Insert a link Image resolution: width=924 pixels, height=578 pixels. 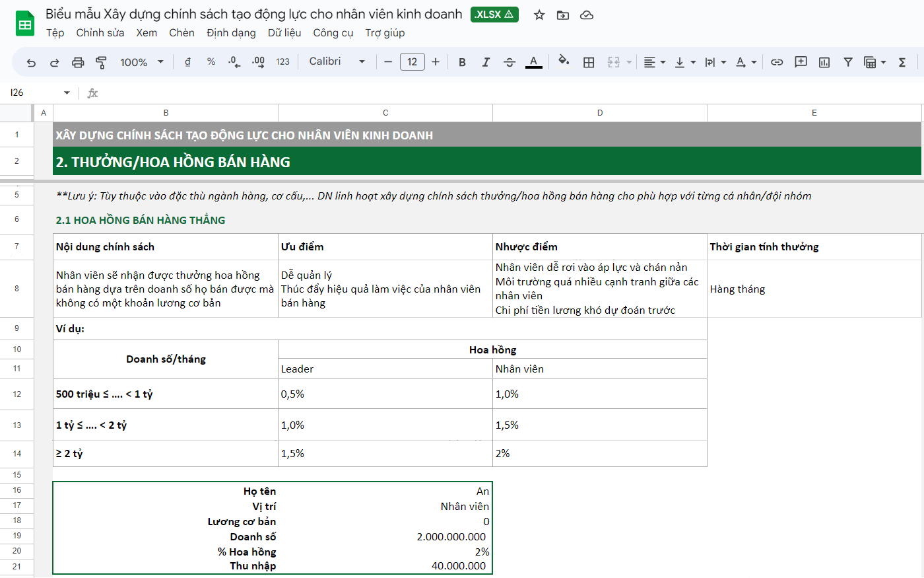tap(777, 62)
